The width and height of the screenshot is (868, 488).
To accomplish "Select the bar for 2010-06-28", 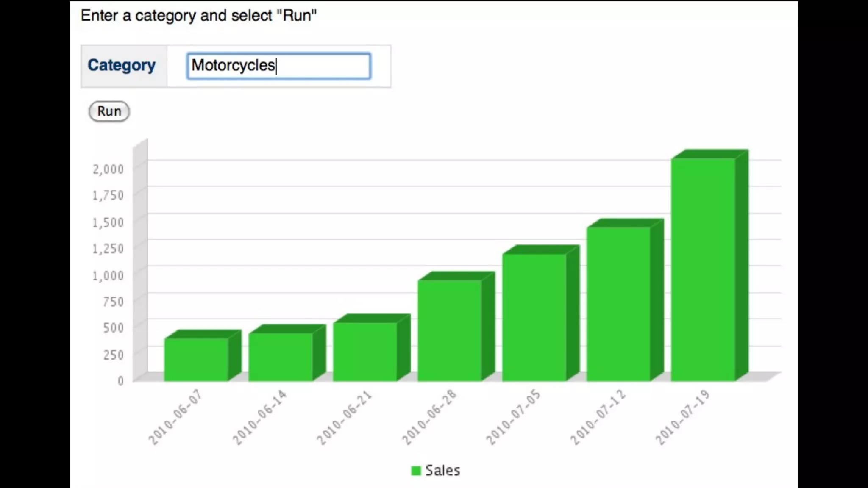I will point(449,330).
